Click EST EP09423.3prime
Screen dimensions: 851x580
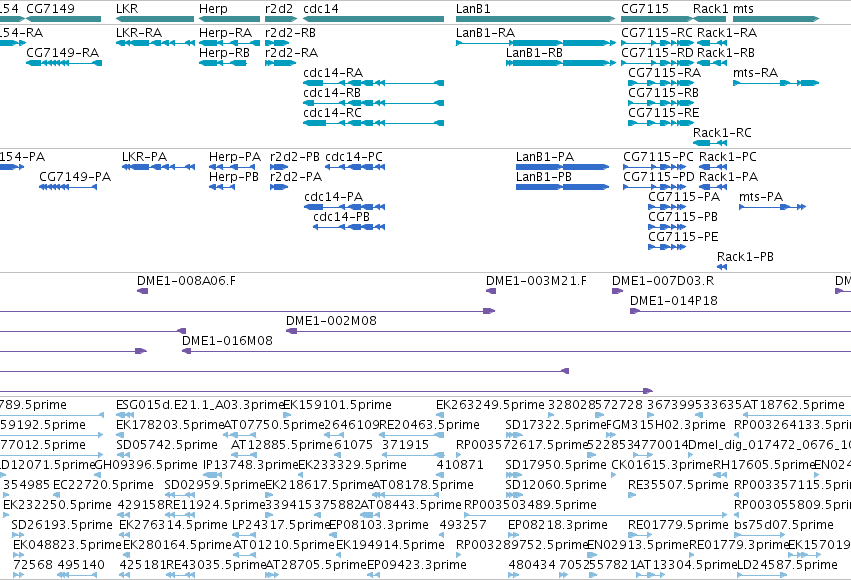click(373, 575)
